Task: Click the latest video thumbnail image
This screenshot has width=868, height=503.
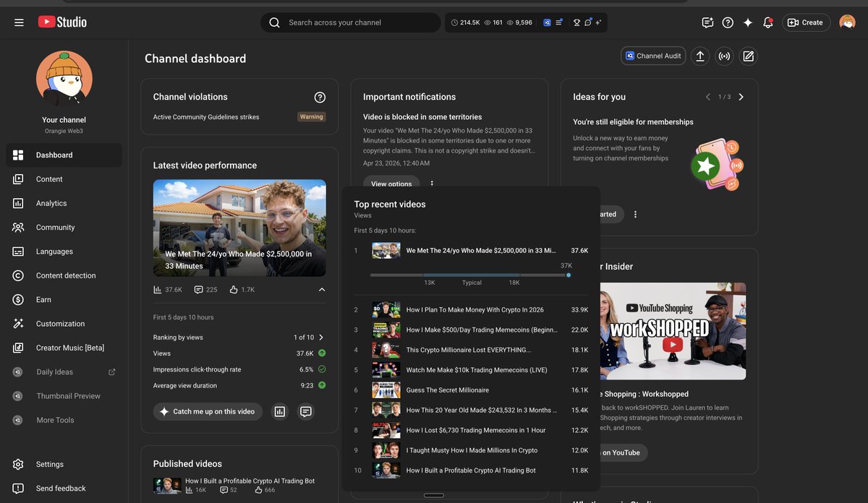Action: (239, 228)
